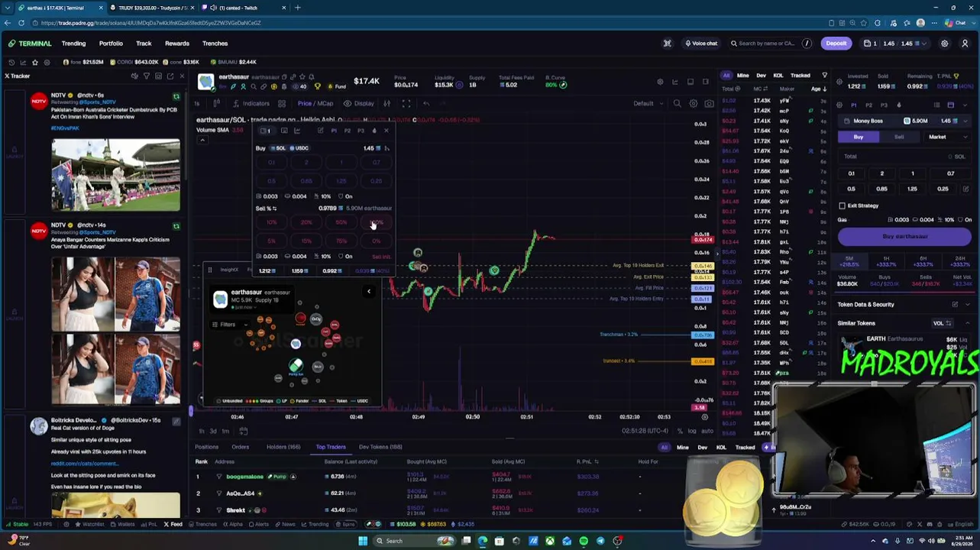Enable alerts with the bell icon near earthasaur
980x550 pixels.
[311, 77]
